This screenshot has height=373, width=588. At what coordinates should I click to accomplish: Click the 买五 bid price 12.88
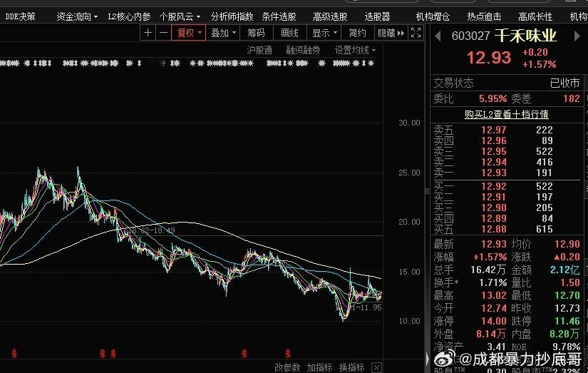[494, 229]
